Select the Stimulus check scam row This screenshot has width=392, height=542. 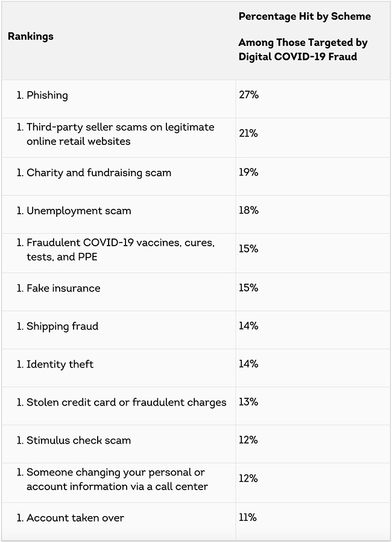78,441
